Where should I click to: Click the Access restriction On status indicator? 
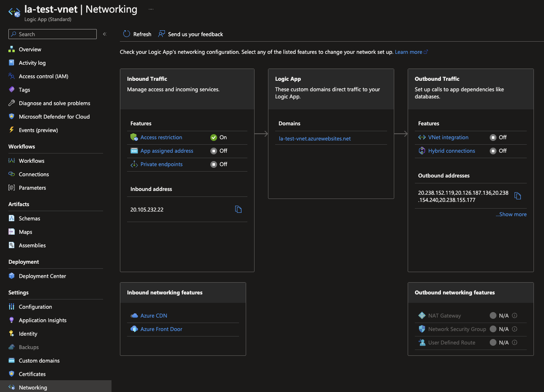[214, 138]
